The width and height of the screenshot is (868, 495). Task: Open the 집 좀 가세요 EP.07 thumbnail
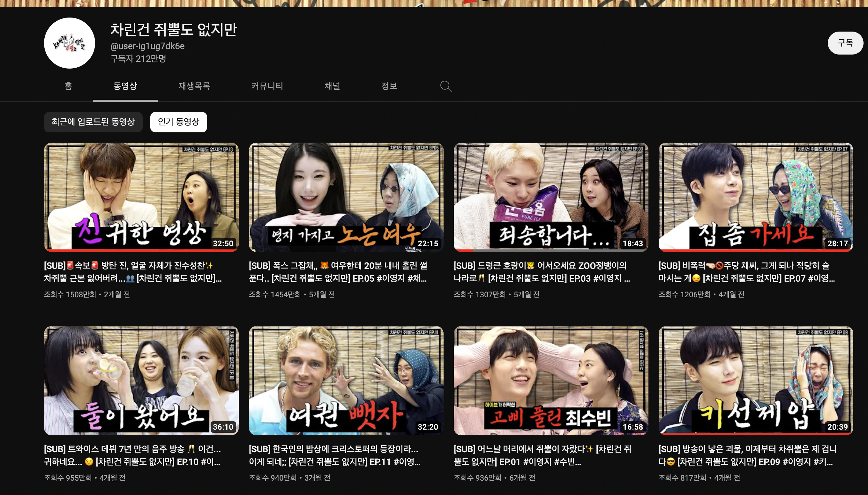click(x=755, y=197)
